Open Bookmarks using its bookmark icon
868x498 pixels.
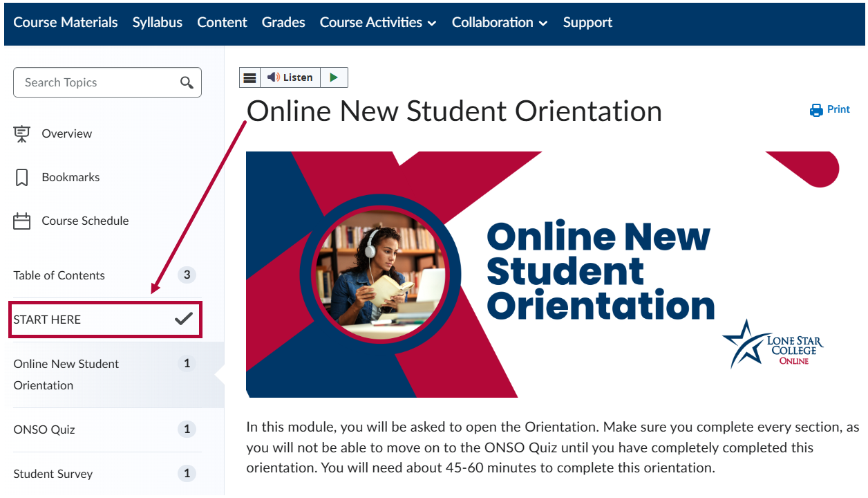pyautogui.click(x=21, y=176)
